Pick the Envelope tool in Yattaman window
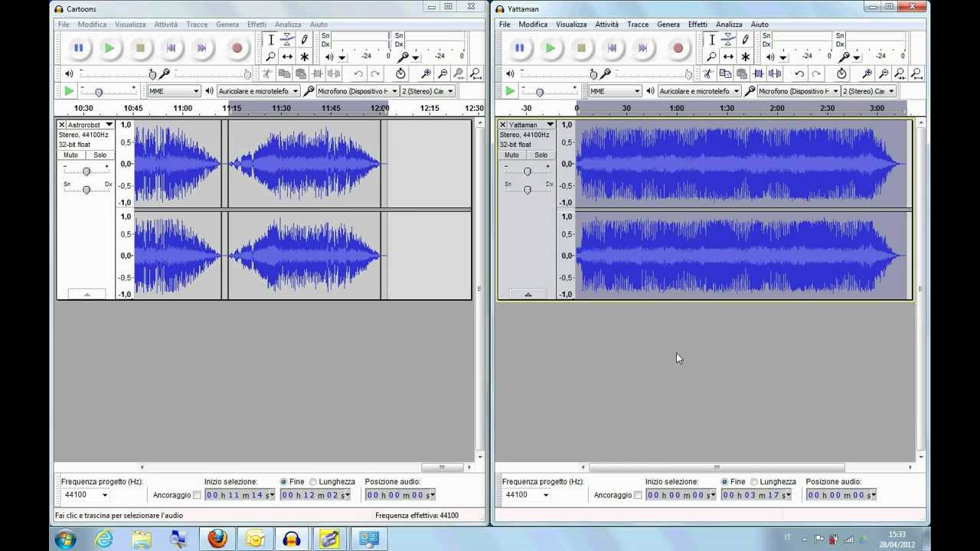The height and width of the screenshot is (551, 980). click(x=728, y=40)
